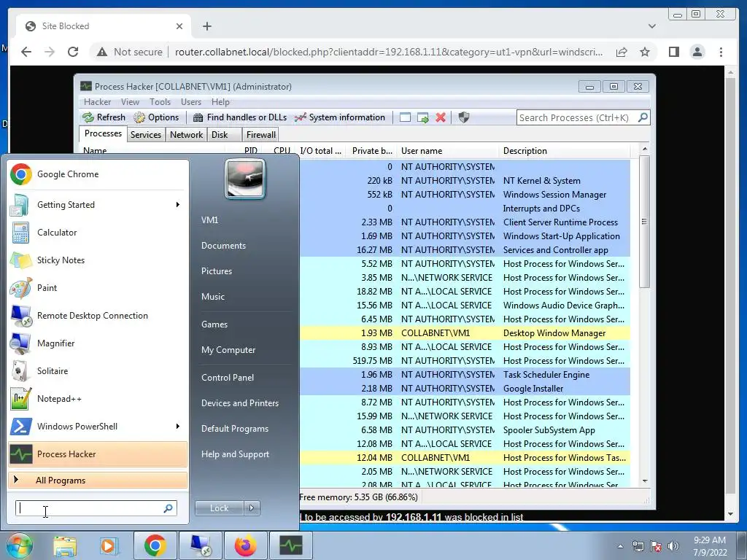Click the Process Hacker vertical scrollbar thumb
This screenshot has width=747, height=560.
pyautogui.click(x=644, y=222)
